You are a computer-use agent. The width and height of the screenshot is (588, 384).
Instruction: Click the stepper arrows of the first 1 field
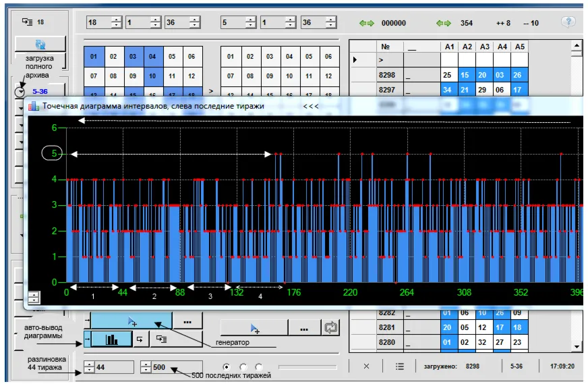(x=156, y=22)
